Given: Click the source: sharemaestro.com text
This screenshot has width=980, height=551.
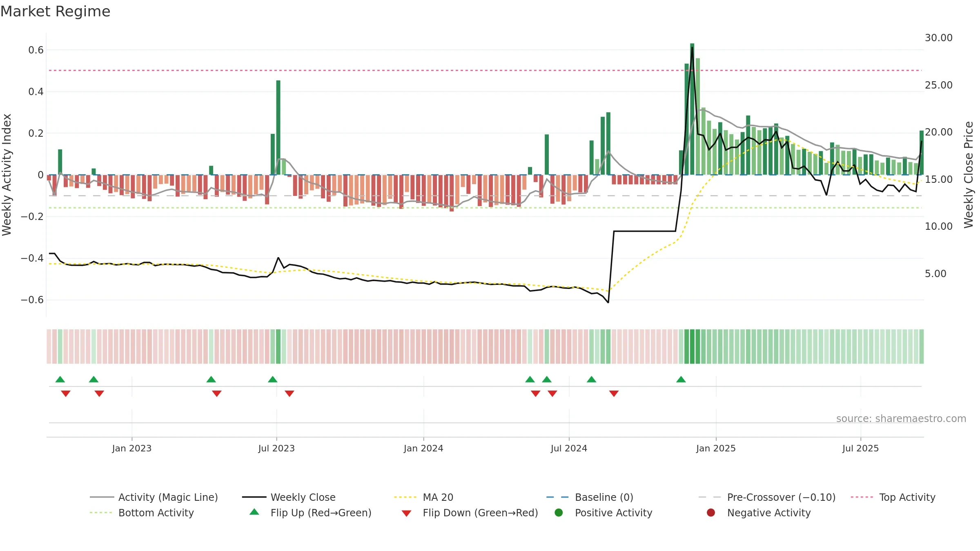Looking at the screenshot, I should coord(901,418).
